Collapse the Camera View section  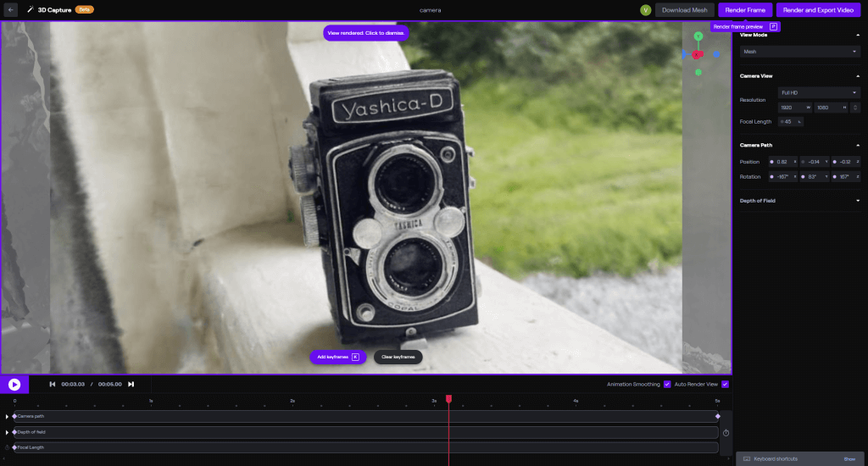point(858,75)
